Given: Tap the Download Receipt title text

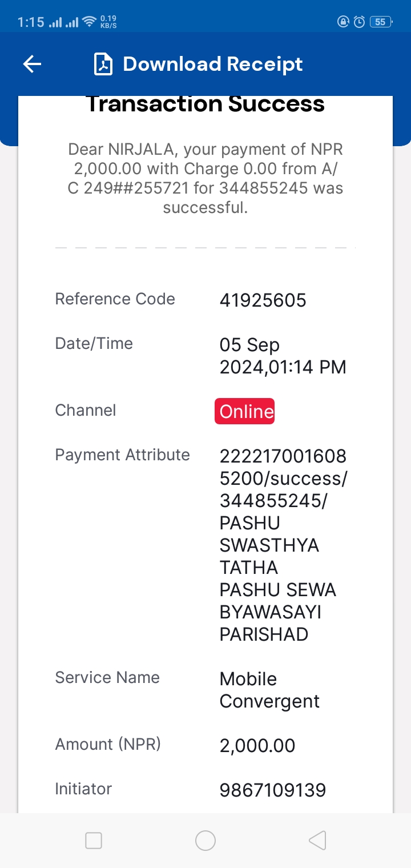Looking at the screenshot, I should tap(213, 64).
